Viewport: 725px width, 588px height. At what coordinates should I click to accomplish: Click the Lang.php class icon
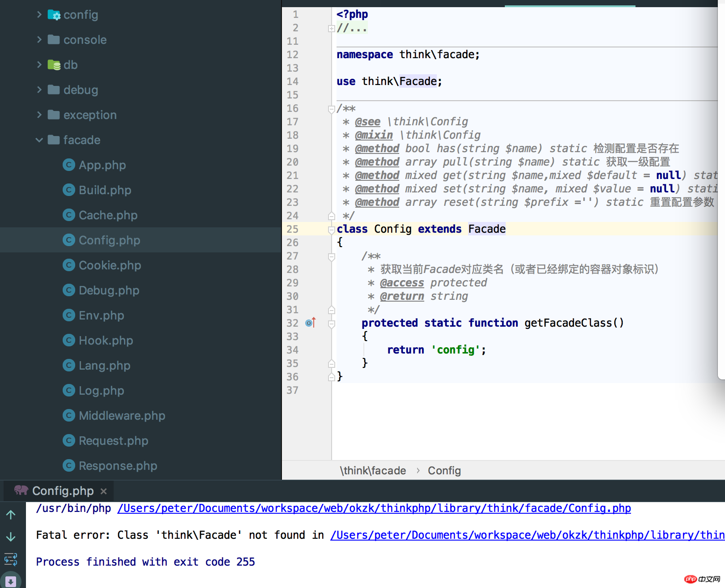point(68,366)
